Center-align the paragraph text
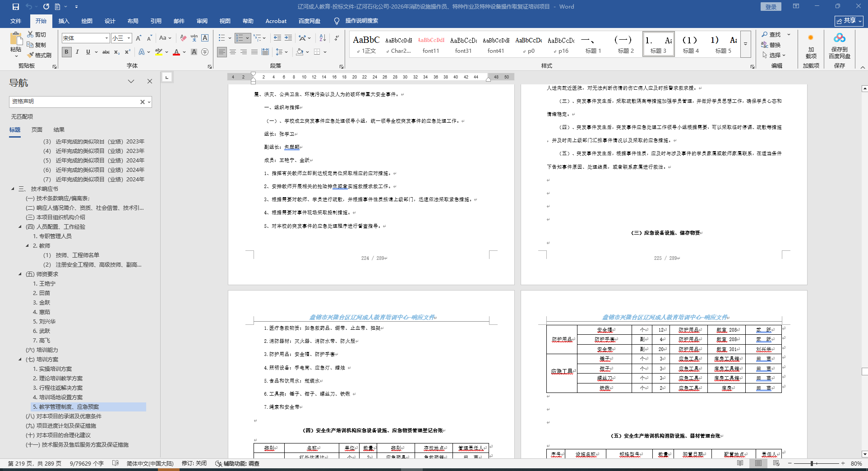The height and width of the screenshot is (471, 868). [x=233, y=52]
